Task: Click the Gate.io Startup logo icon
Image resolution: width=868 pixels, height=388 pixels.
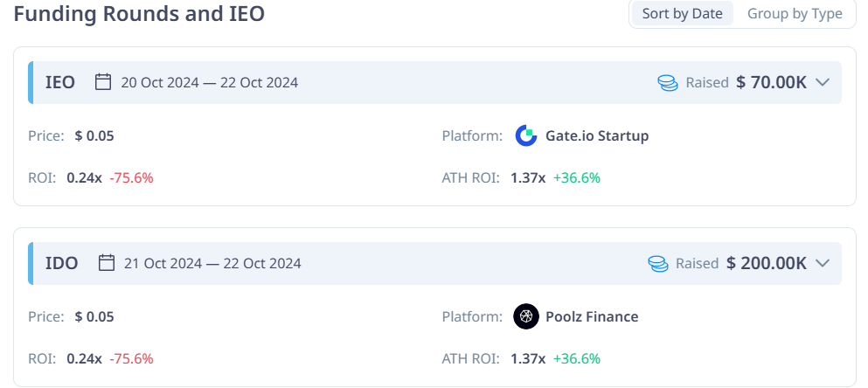Action: (526, 135)
